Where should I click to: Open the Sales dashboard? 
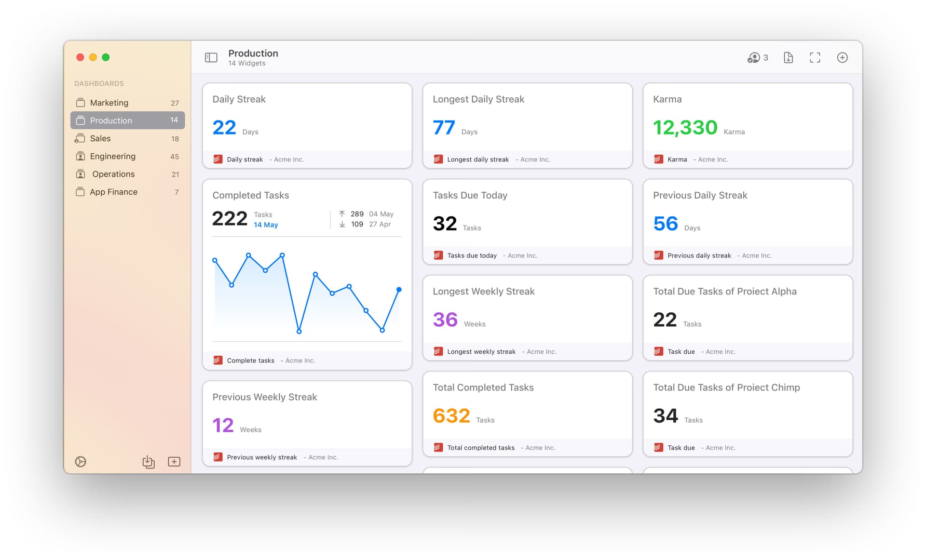coord(127,138)
